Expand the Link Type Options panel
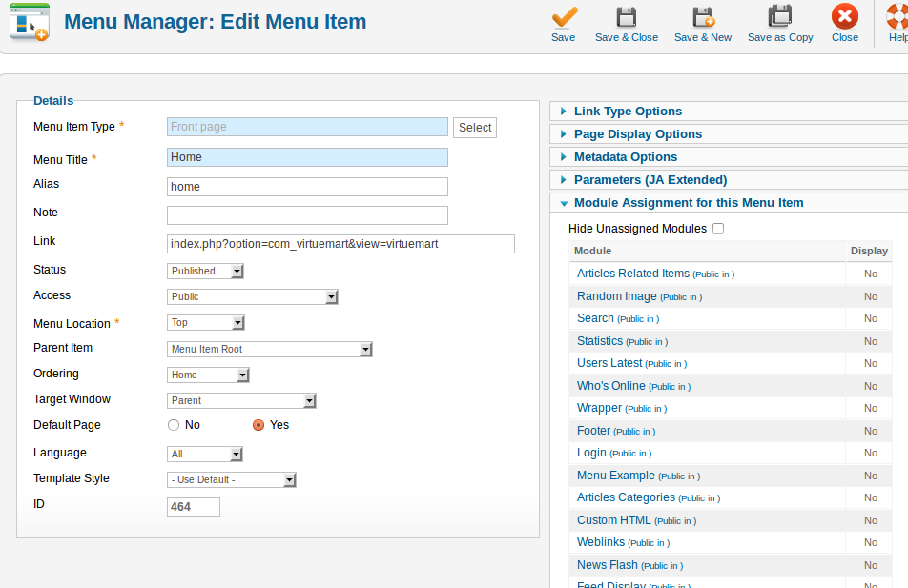The height and width of the screenshot is (588, 908). pyautogui.click(x=628, y=112)
